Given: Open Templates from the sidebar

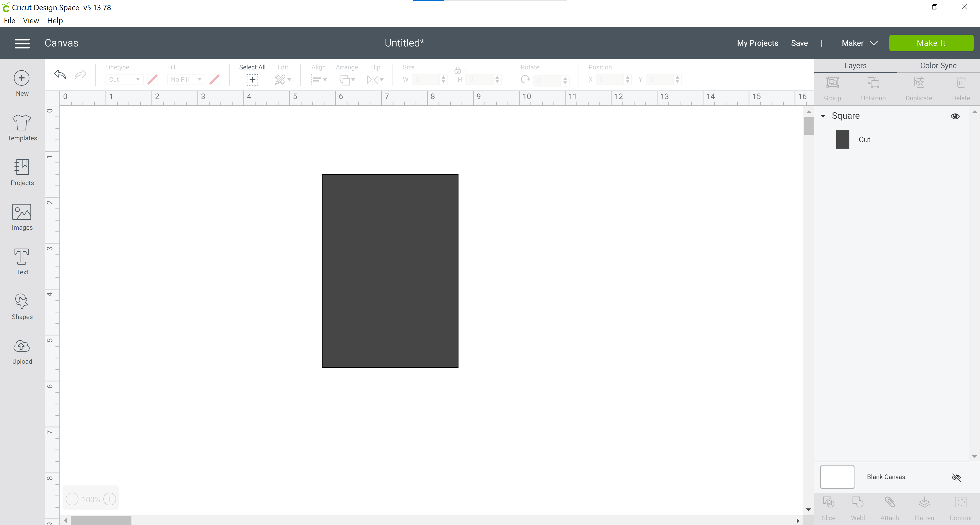Looking at the screenshot, I should (22, 128).
